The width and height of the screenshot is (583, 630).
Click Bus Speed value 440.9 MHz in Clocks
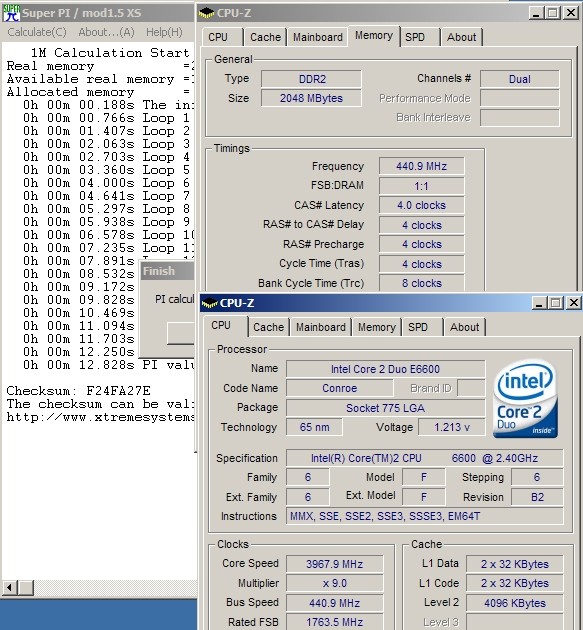334,603
